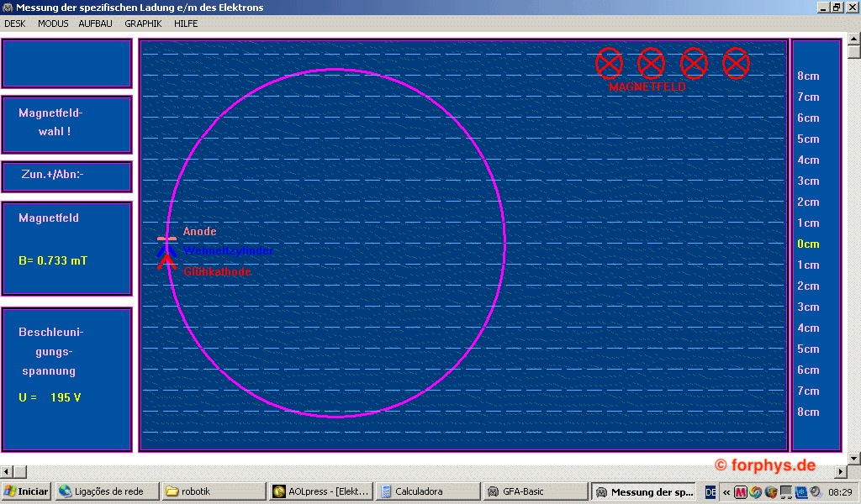The width and height of the screenshot is (861, 504).
Task: Click the first Magnetfeld direction symbol
Action: coord(609,63)
